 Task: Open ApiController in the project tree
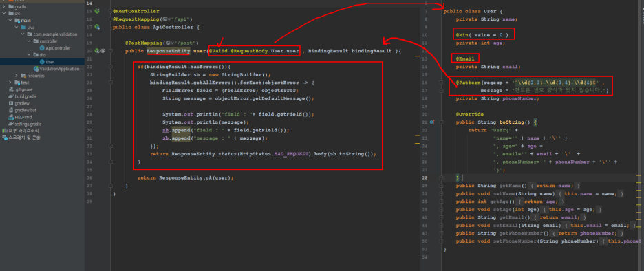[x=58, y=48]
